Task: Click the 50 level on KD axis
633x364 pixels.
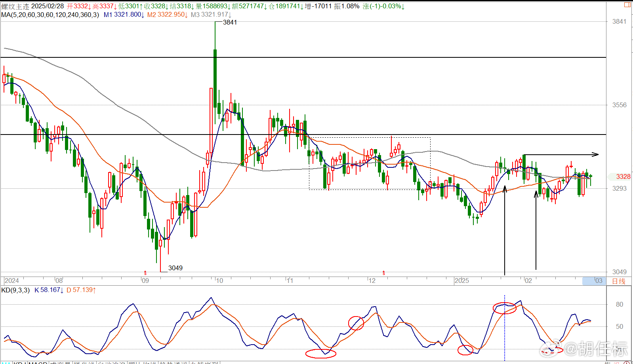Action: 620,326
